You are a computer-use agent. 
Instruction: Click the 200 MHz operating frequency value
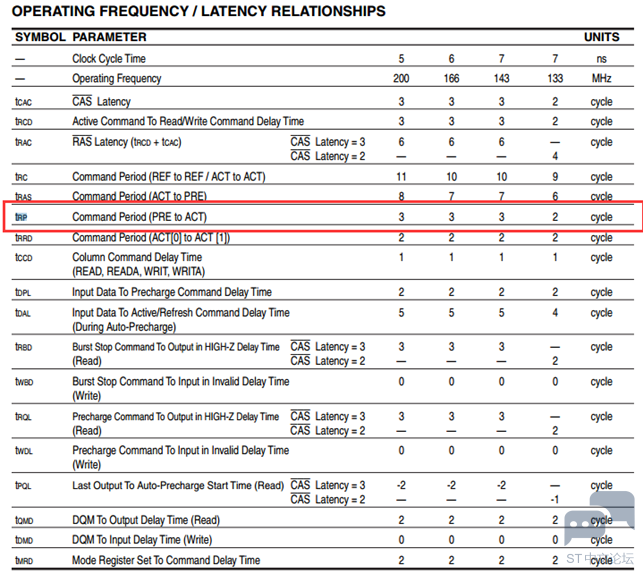click(401, 78)
